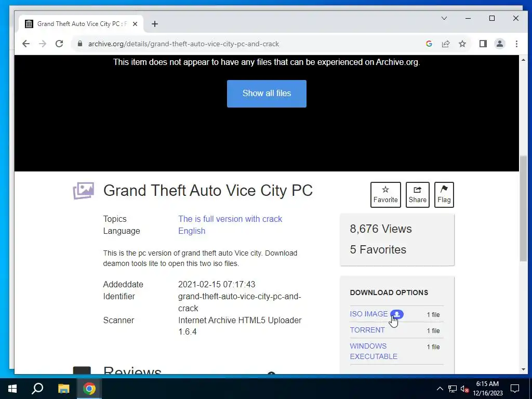The image size is (532, 399).
Task: Click the address bar URL
Action: point(183,44)
